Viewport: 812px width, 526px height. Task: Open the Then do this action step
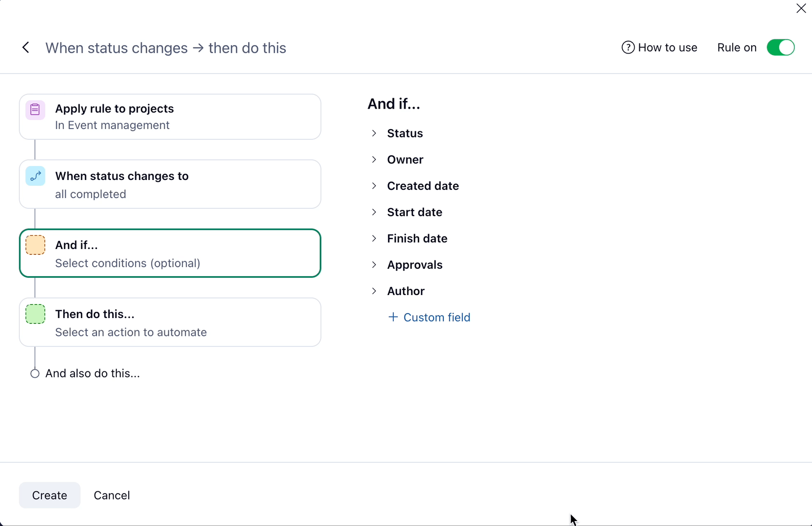point(170,323)
